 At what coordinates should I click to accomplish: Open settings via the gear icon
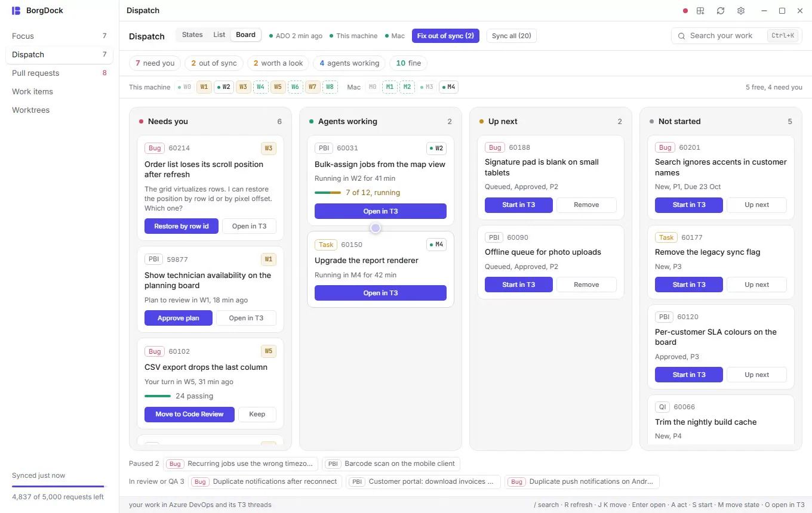click(741, 11)
